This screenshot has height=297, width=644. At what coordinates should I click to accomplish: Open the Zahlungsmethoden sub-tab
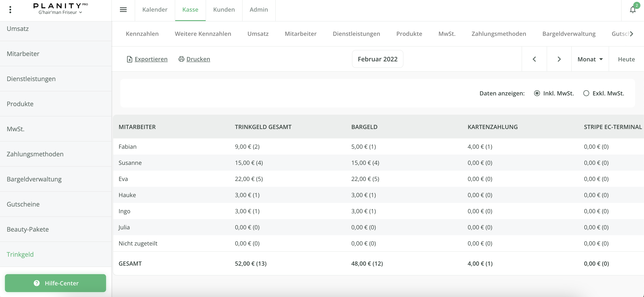[x=499, y=34]
